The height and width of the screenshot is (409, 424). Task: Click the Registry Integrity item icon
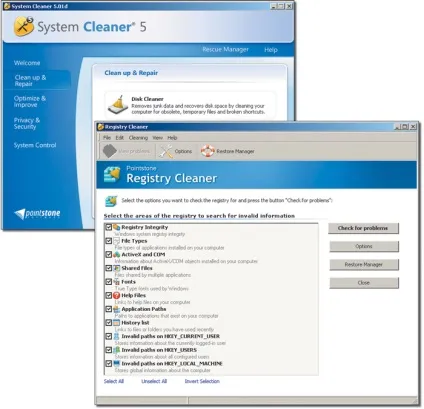click(116, 227)
